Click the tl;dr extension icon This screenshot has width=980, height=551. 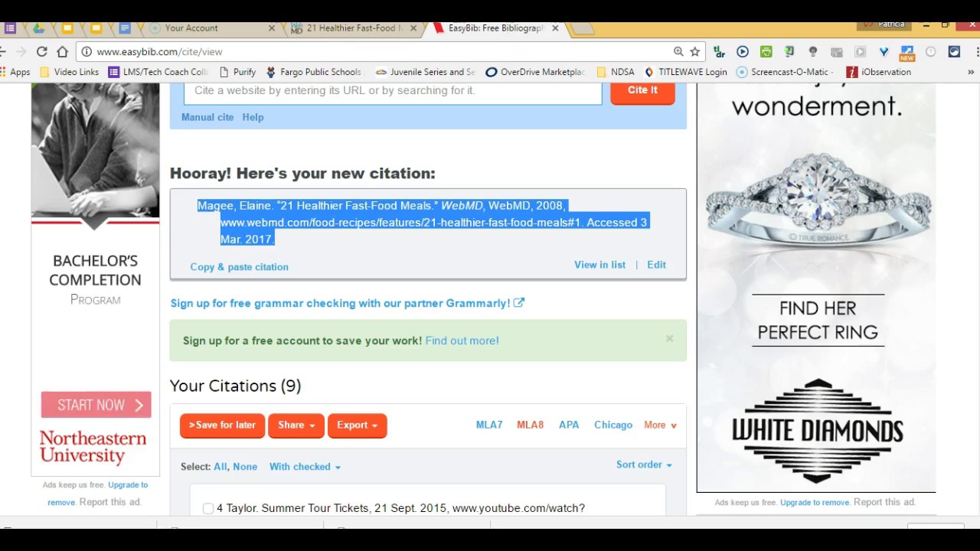[x=718, y=52]
